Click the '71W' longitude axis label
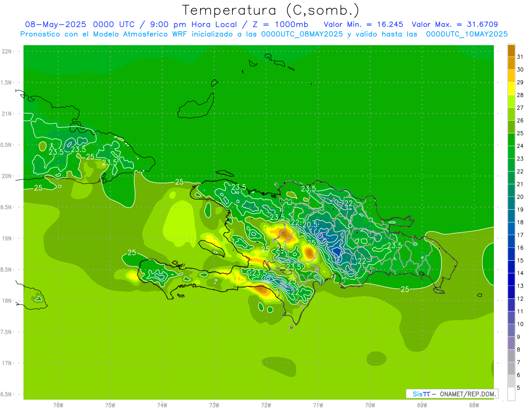This screenshot has width=532, height=411. point(318,405)
